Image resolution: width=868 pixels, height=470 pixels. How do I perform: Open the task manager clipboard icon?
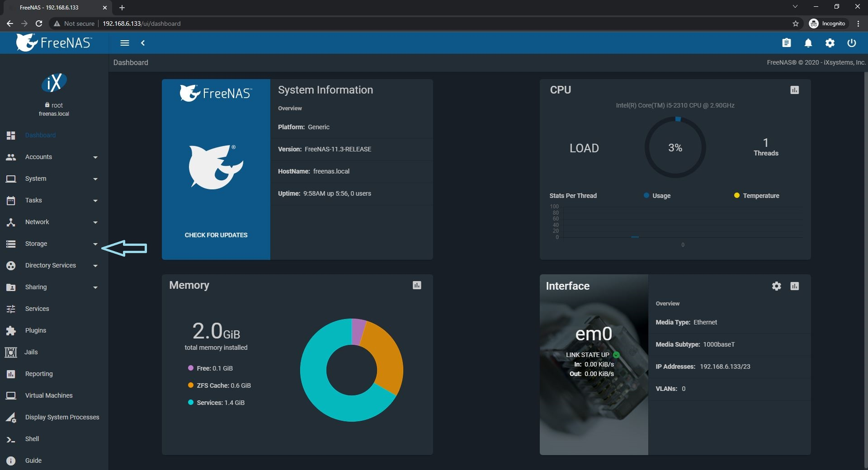[787, 43]
